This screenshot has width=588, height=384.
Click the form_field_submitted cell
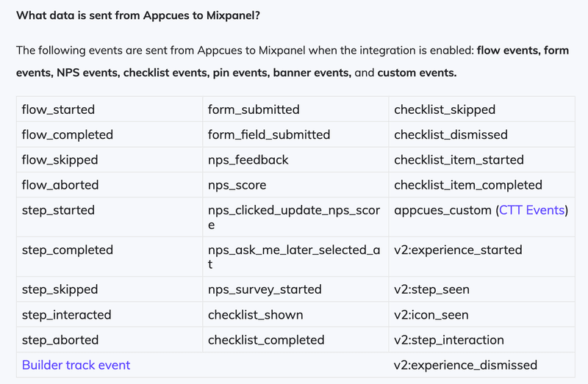click(x=295, y=134)
